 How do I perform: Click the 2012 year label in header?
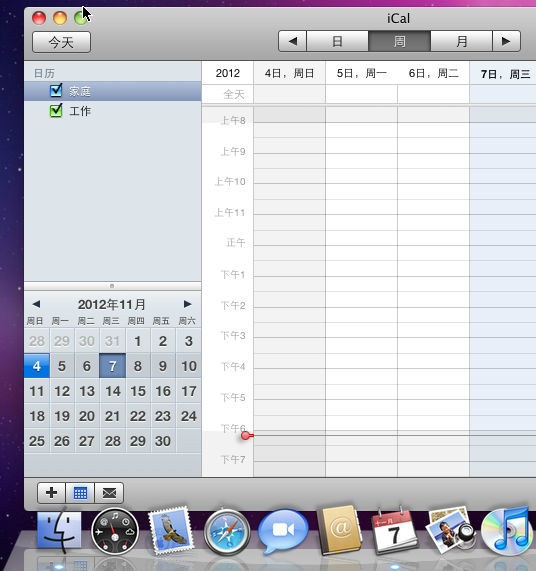pos(228,73)
